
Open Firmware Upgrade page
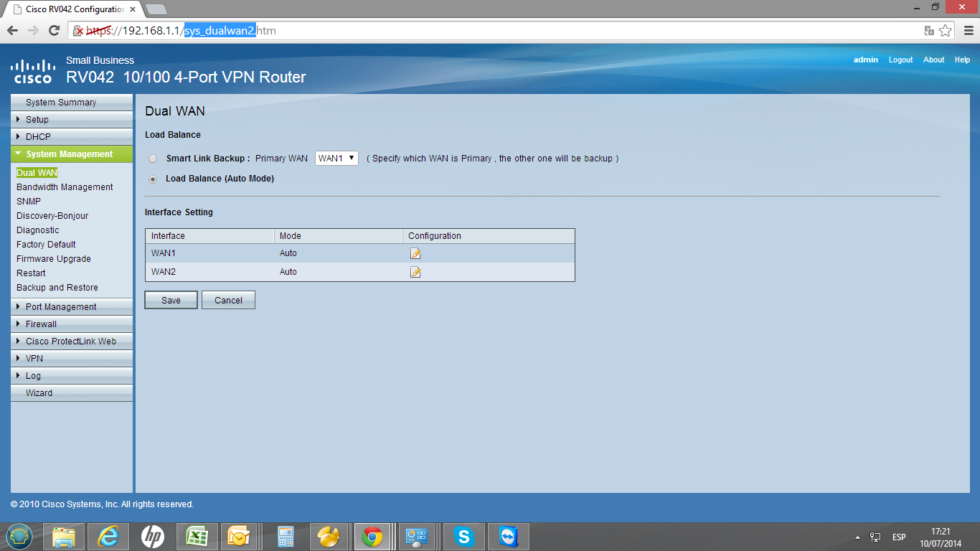[54, 259]
